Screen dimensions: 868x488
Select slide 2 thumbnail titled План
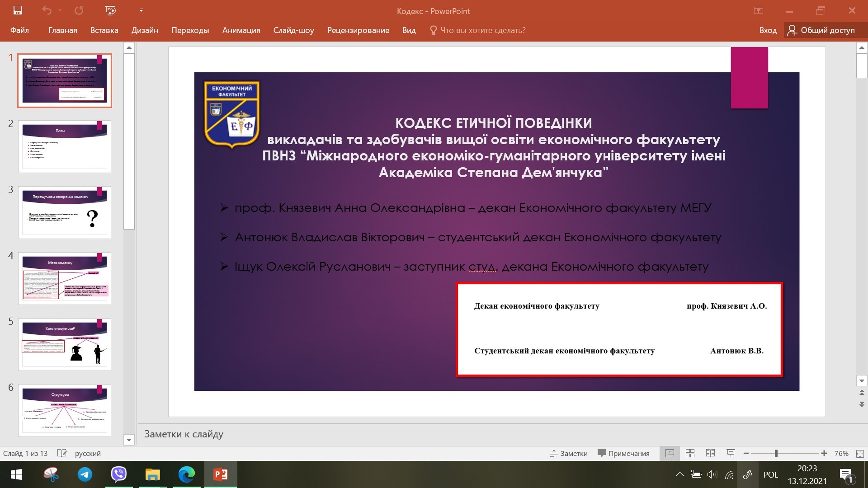point(65,146)
